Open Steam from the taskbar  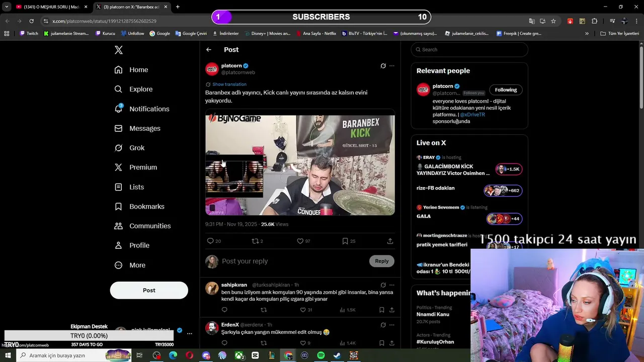pos(337,355)
